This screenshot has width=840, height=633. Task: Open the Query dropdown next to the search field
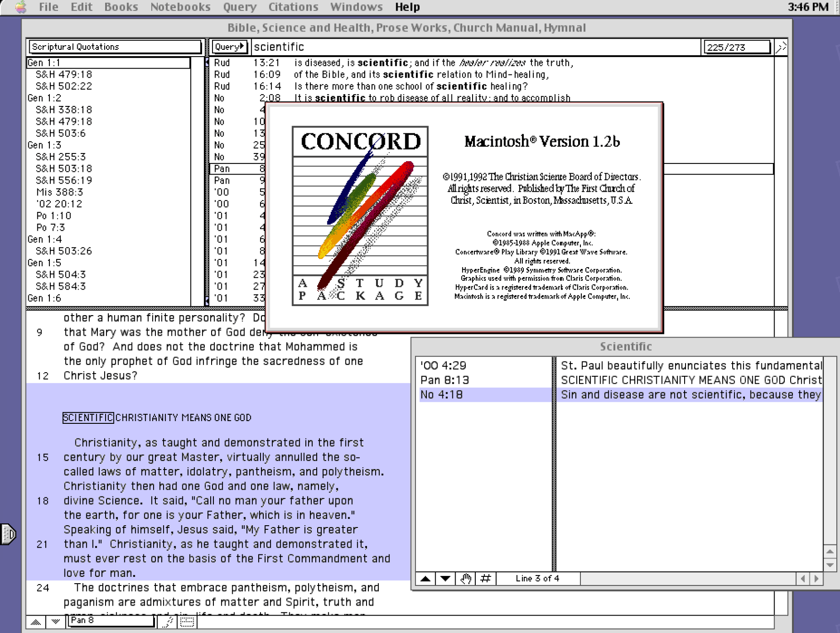230,47
